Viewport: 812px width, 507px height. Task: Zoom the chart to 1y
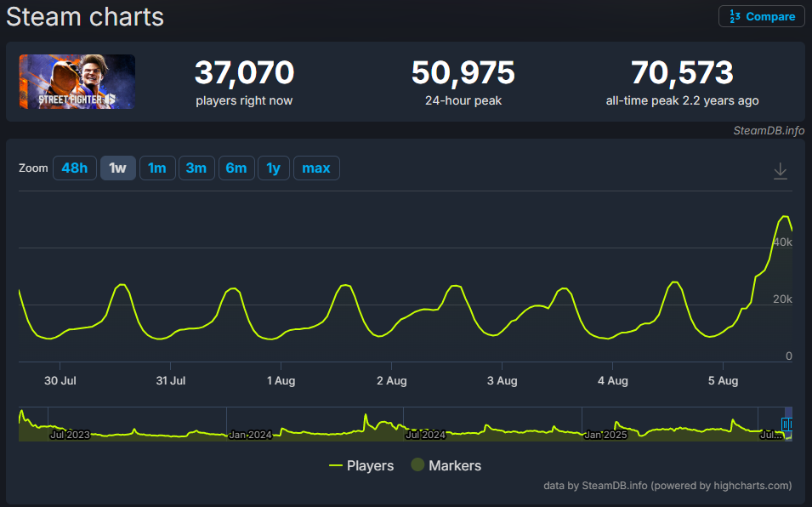pos(274,168)
